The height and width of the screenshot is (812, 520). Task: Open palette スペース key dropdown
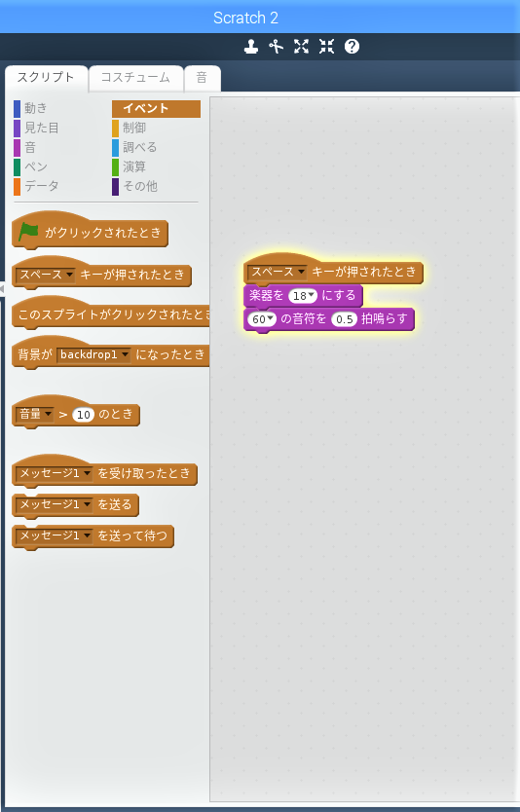point(46,275)
